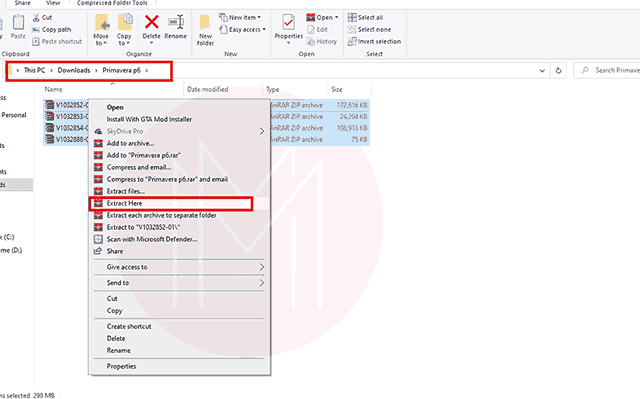Screen dimensions: 640x399
Task: Choose Extract files... from context menu
Action: click(180, 191)
